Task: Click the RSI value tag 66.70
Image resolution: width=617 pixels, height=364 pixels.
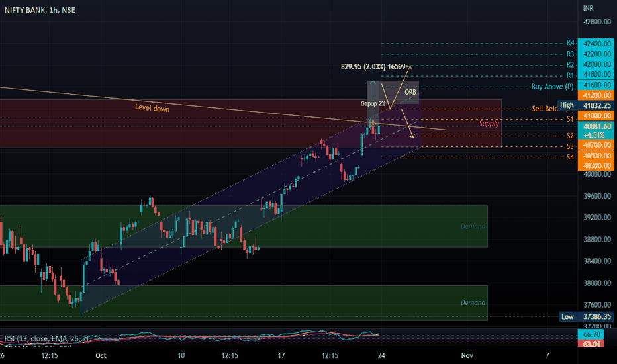Action: coord(591,334)
